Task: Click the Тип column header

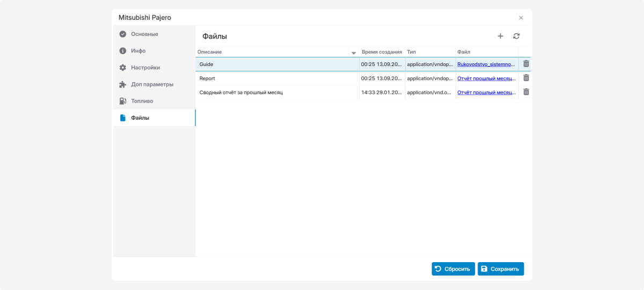Action: click(412, 52)
